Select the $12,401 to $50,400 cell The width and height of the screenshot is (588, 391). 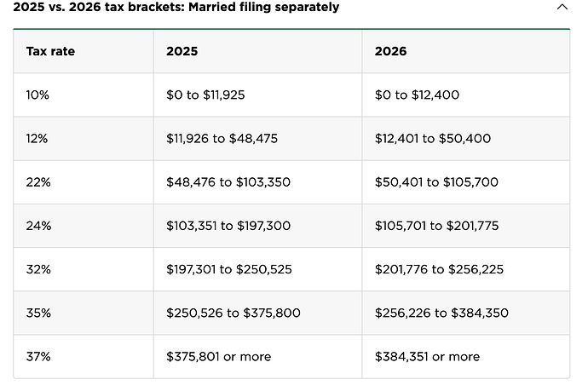tap(432, 138)
